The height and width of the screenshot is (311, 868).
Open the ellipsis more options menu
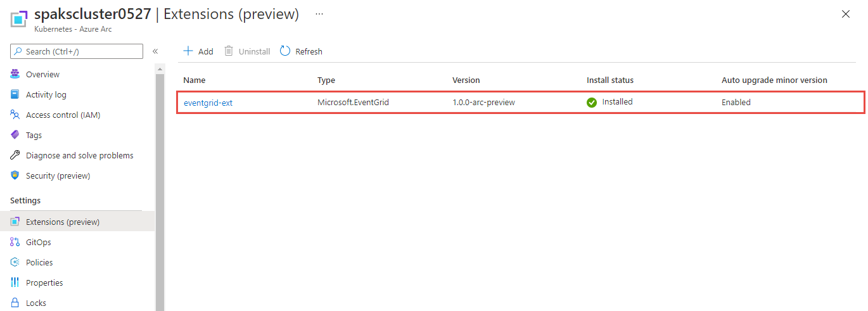click(x=319, y=14)
